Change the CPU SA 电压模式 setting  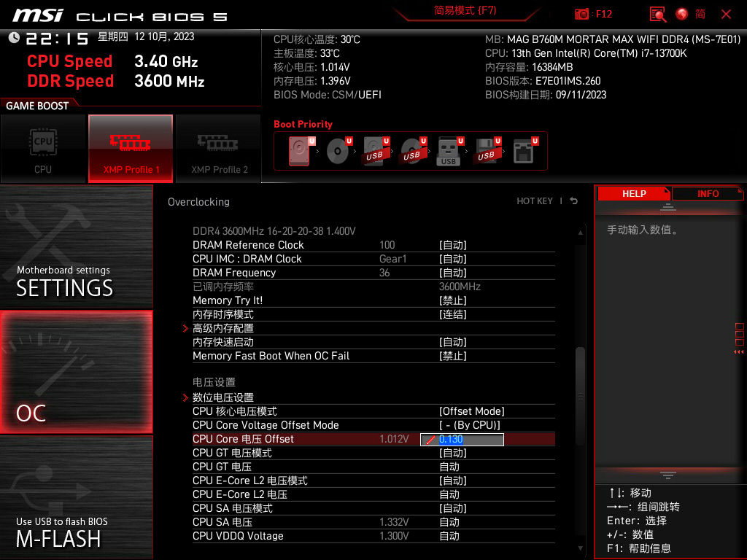tap(373, 508)
